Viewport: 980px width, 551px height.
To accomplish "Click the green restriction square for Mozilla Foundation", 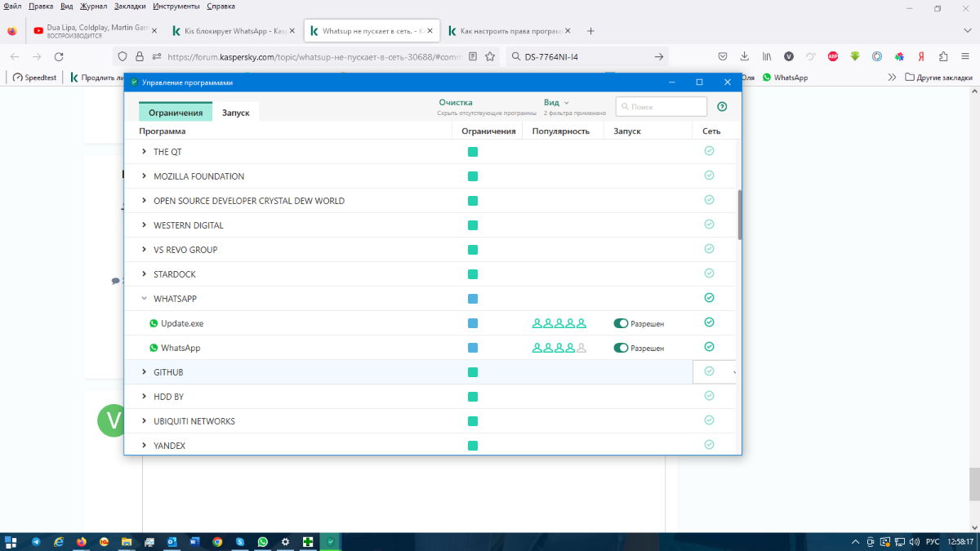I will tap(473, 176).
